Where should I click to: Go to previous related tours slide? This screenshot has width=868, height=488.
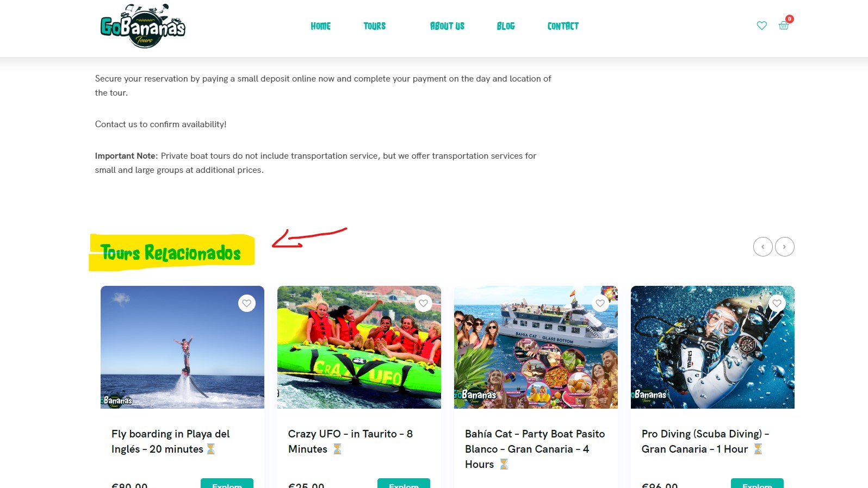click(x=763, y=247)
